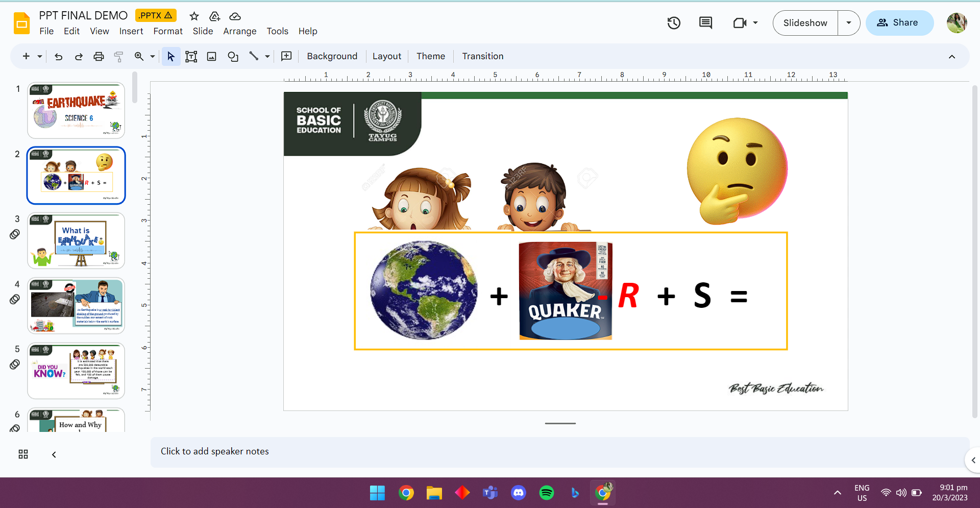The image size is (980, 508).
Task: Open the File menu
Action: (46, 31)
